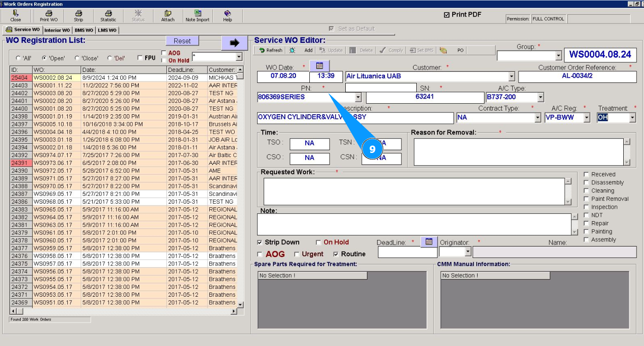Screen dimensions: 644x346
Task: Open the Note Import tool
Action: (x=197, y=16)
